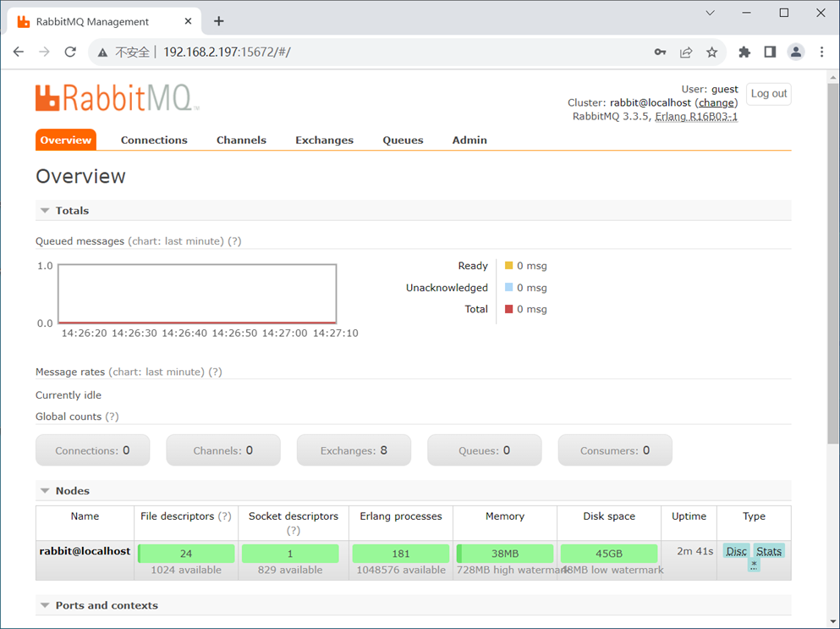The width and height of the screenshot is (840, 629).
Task: Open tab search chevron
Action: pyautogui.click(x=711, y=13)
